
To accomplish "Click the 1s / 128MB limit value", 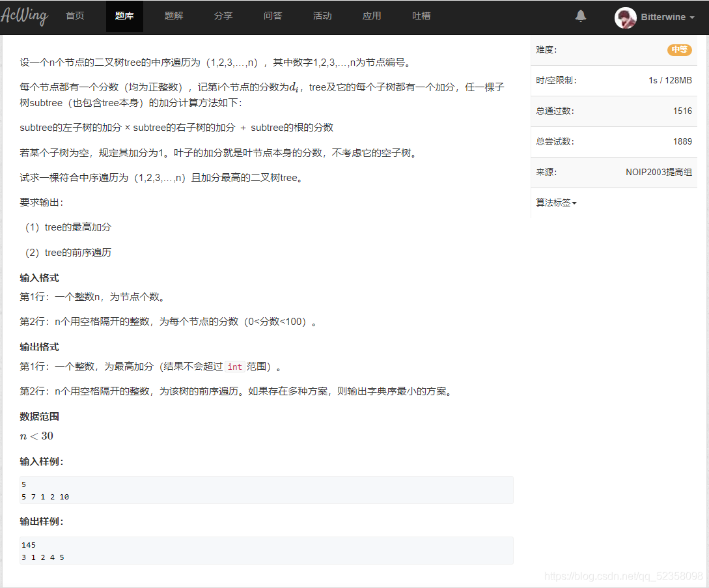I will coord(670,80).
